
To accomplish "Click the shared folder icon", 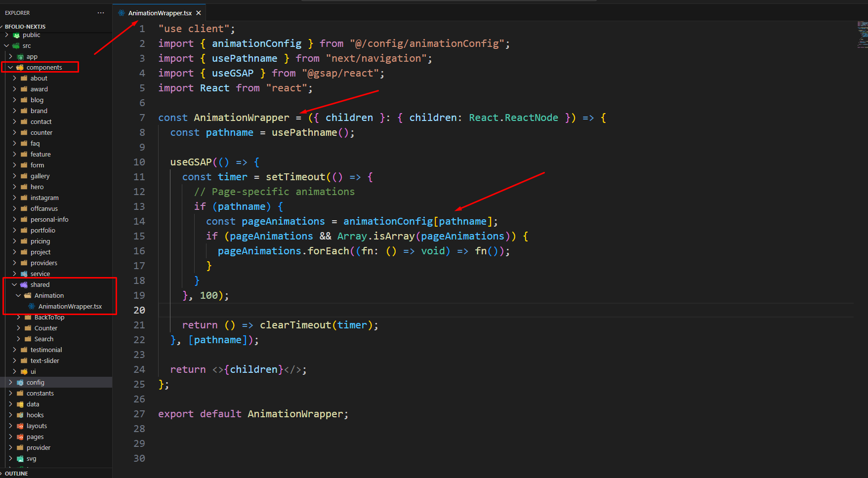I will pos(24,285).
